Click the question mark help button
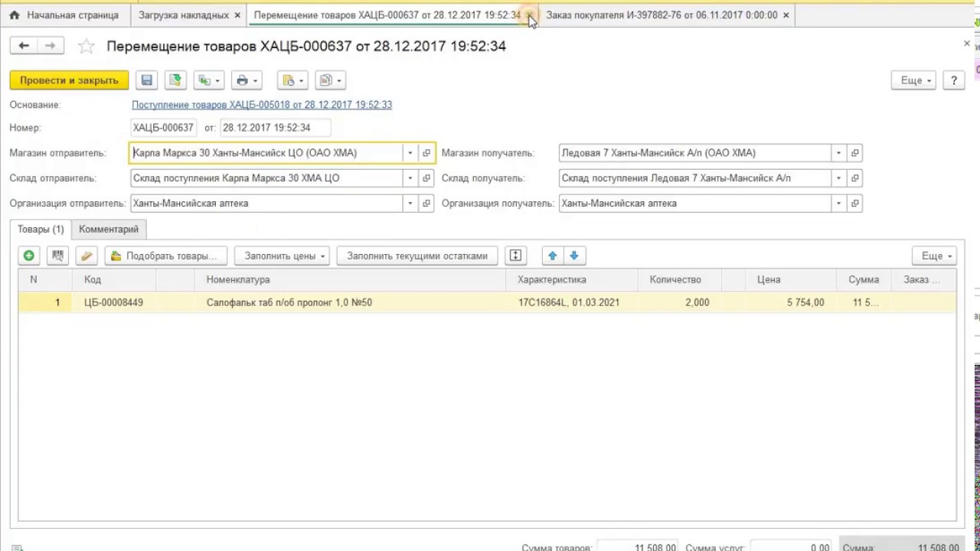 pyautogui.click(x=954, y=80)
